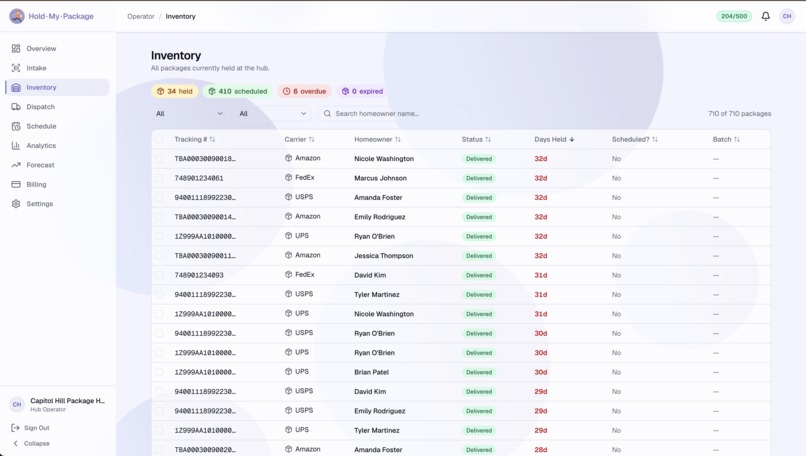Click the clock icon in overdue badge
806x456 pixels.
point(286,91)
